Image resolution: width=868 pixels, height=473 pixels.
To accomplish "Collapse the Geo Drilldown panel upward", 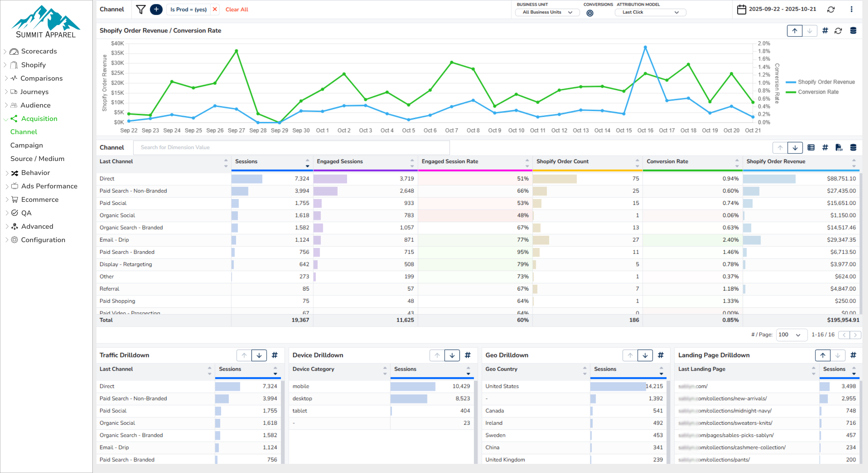I will (x=630, y=356).
